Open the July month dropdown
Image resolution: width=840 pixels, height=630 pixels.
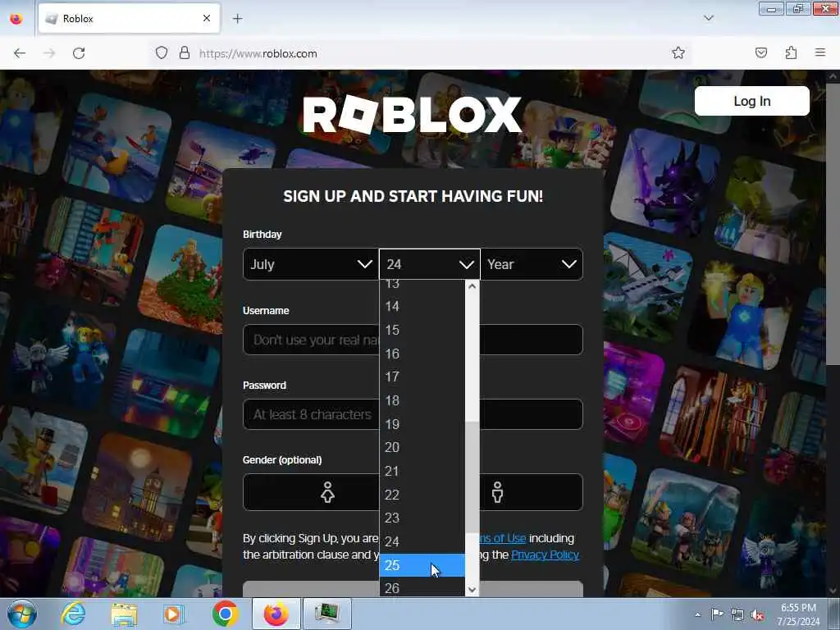(x=311, y=264)
